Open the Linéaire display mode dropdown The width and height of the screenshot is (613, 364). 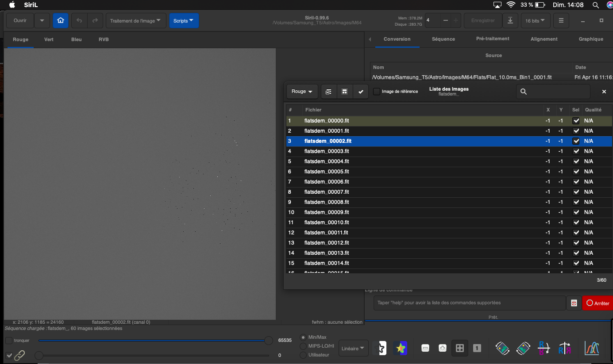tap(353, 348)
